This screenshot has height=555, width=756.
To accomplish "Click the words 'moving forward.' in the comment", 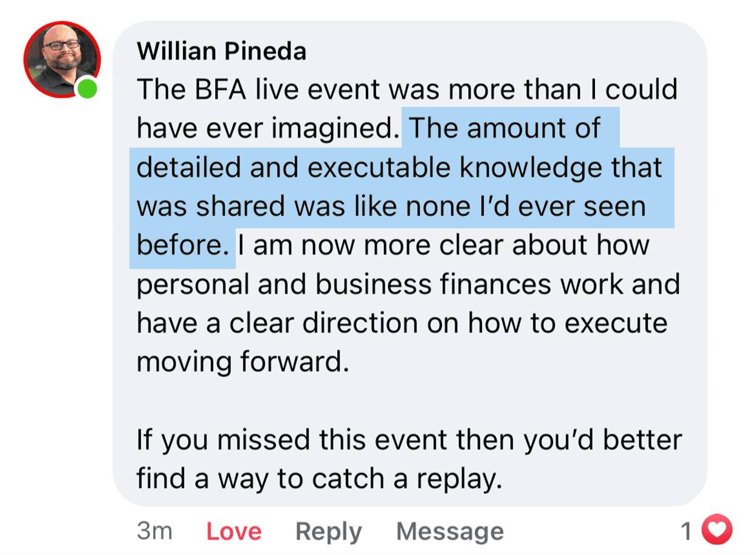I will point(243,362).
